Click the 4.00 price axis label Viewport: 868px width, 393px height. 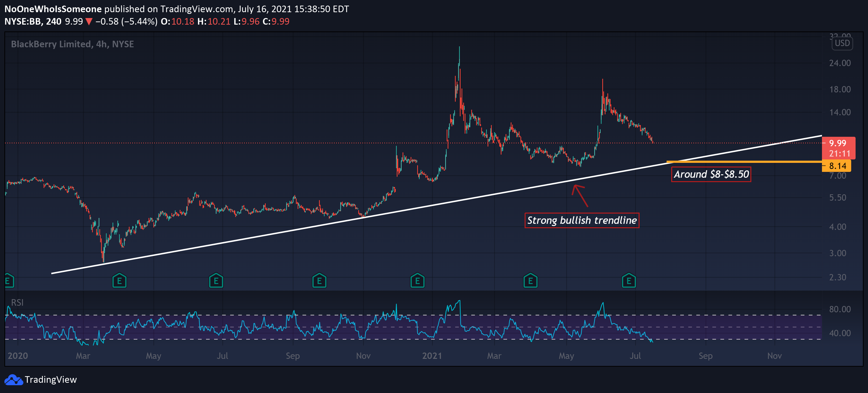point(838,227)
